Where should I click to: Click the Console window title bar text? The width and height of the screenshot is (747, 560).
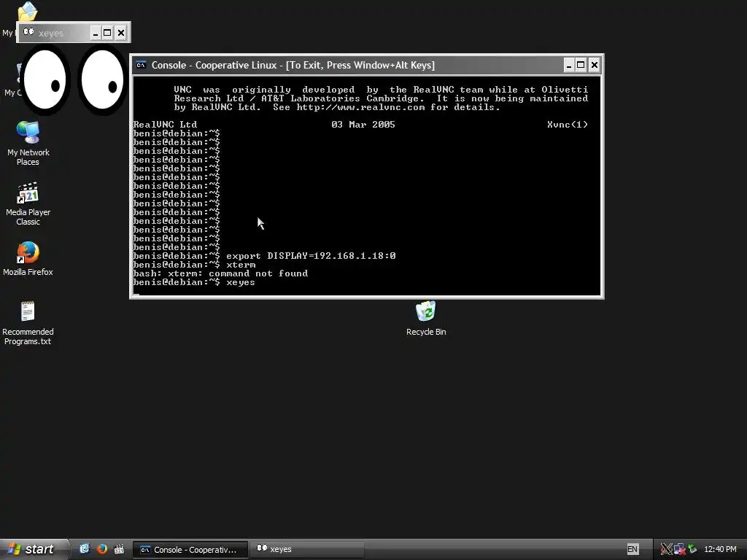point(293,65)
